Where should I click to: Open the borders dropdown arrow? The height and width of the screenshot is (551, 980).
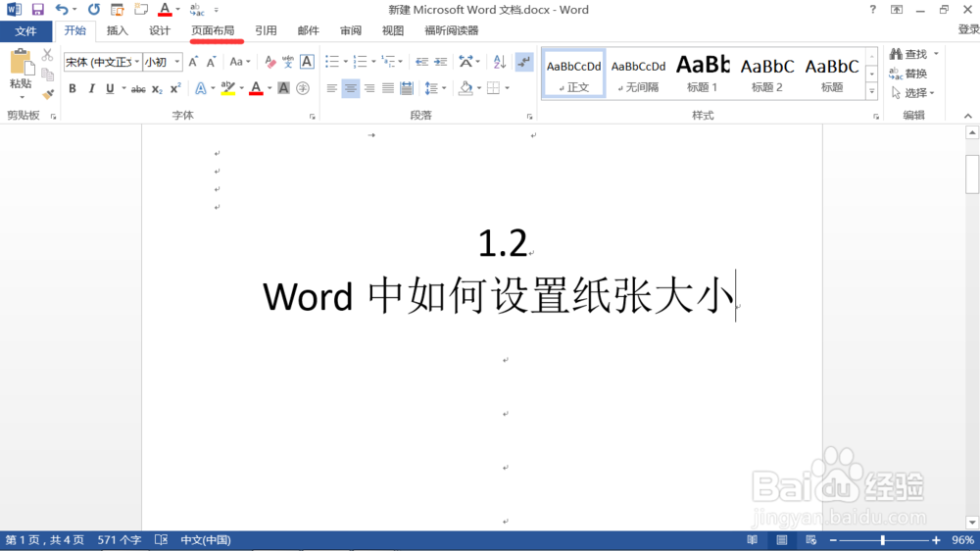pyautogui.click(x=507, y=88)
